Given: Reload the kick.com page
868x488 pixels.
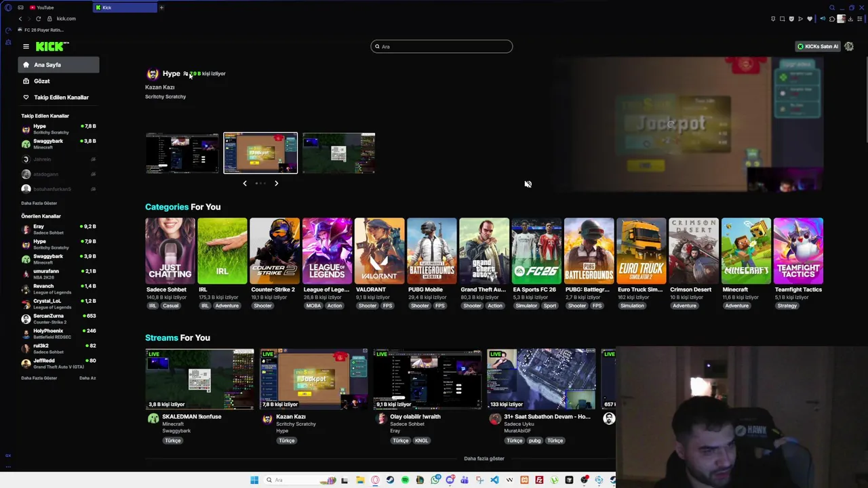Looking at the screenshot, I should pos(38,19).
